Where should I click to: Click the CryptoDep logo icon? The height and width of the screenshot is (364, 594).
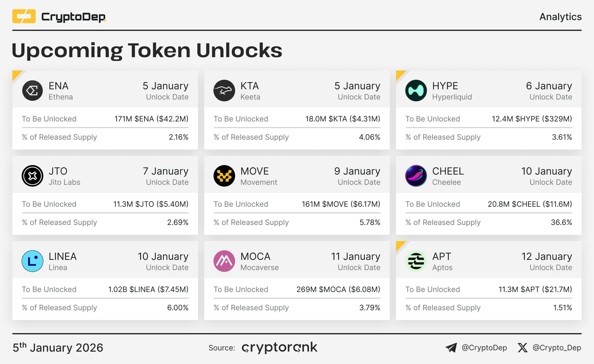(24, 16)
